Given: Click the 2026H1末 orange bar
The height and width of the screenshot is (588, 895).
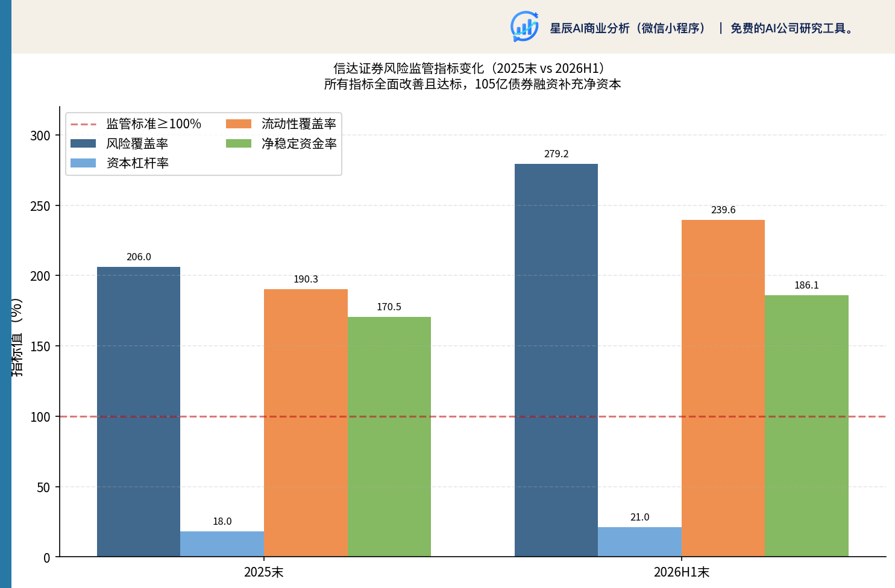Looking at the screenshot, I should coord(723,388).
